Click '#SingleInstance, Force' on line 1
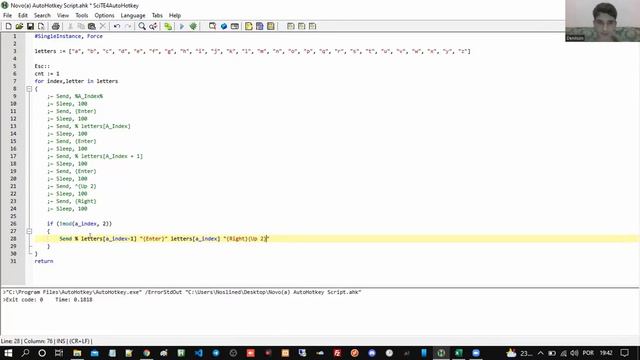 [x=69, y=36]
